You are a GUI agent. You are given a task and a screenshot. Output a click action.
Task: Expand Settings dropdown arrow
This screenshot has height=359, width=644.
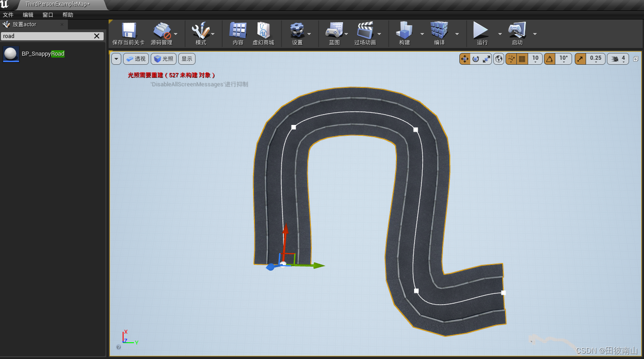tap(309, 34)
